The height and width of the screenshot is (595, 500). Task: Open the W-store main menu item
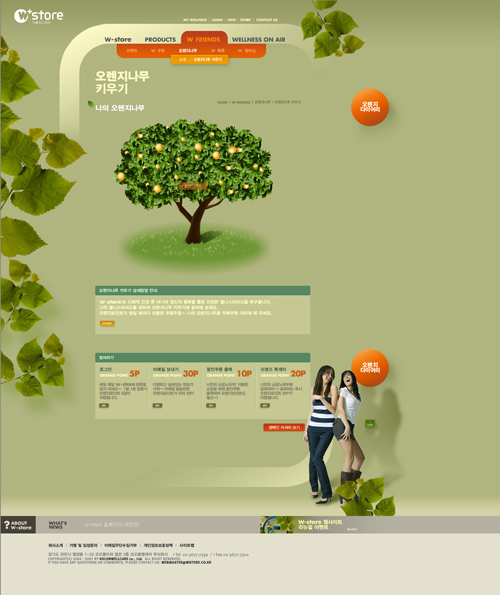(x=118, y=39)
